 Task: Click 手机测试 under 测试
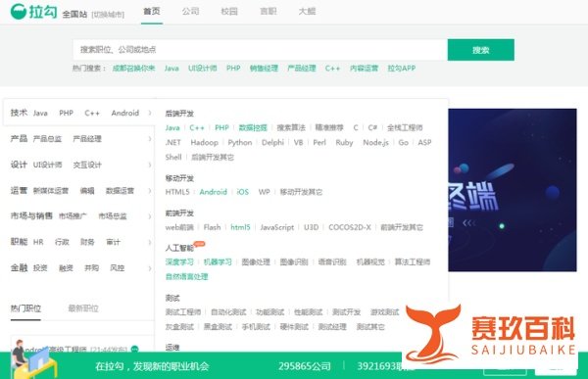coord(256,327)
